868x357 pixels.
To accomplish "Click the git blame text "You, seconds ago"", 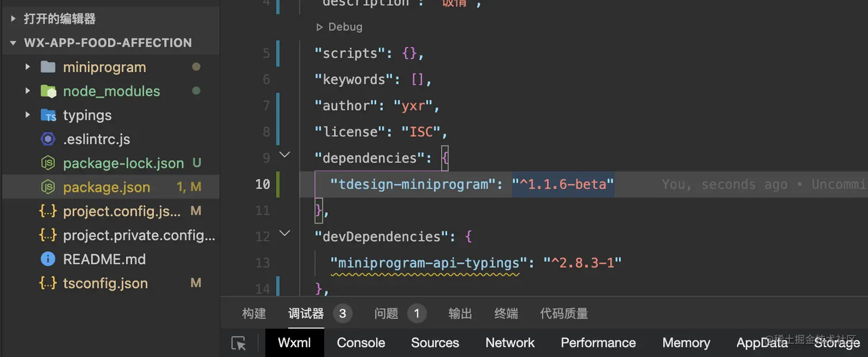I will click(724, 184).
